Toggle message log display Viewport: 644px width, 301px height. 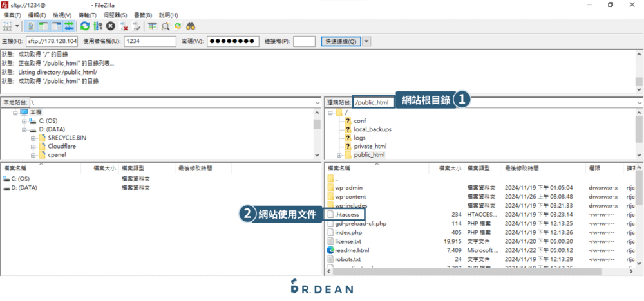(31, 26)
